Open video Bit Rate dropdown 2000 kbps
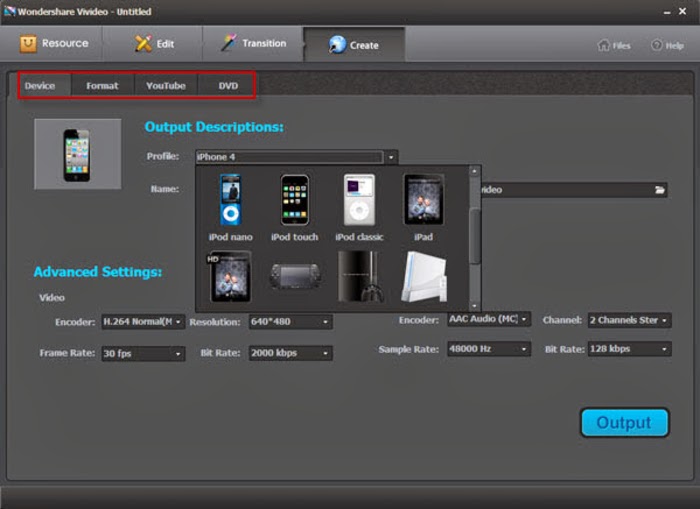 tap(291, 353)
